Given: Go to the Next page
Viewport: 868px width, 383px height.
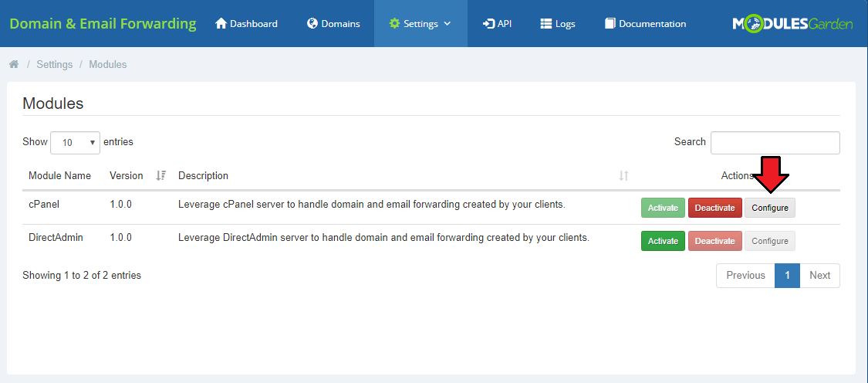Looking at the screenshot, I should pos(820,276).
